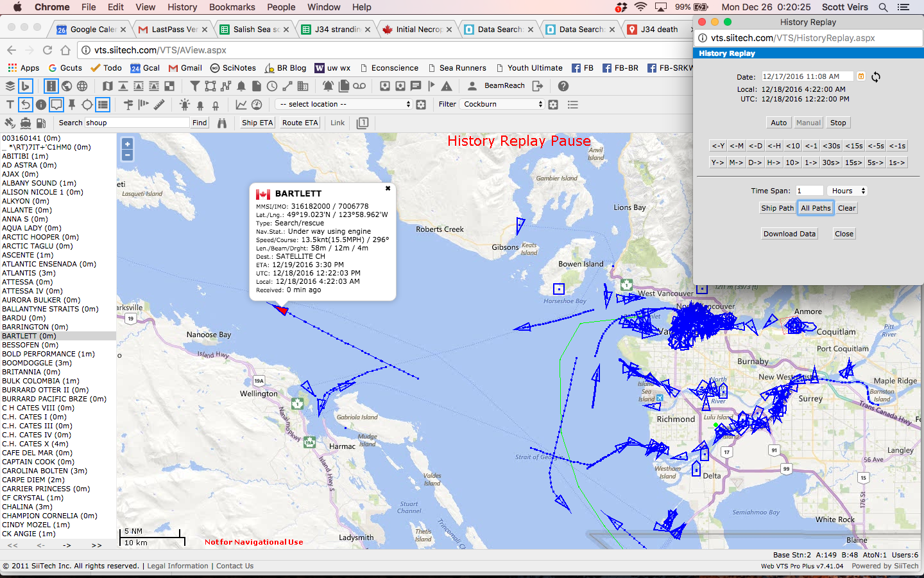Open the Bookmarks menu in menu bar
The height and width of the screenshot is (578, 924).
[232, 7]
